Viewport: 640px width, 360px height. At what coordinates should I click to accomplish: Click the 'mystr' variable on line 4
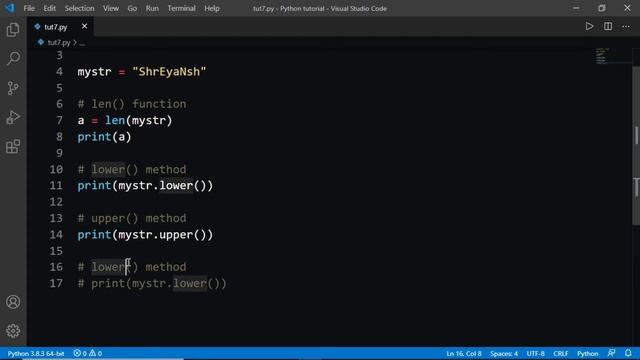(94, 71)
